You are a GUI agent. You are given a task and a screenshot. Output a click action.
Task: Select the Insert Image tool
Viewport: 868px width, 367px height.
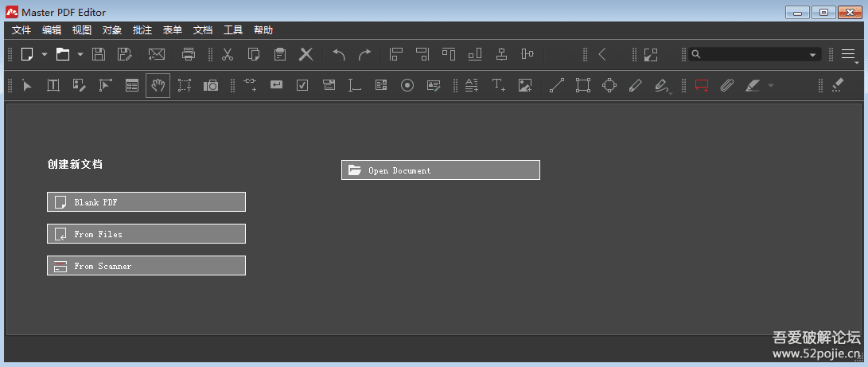coord(525,85)
